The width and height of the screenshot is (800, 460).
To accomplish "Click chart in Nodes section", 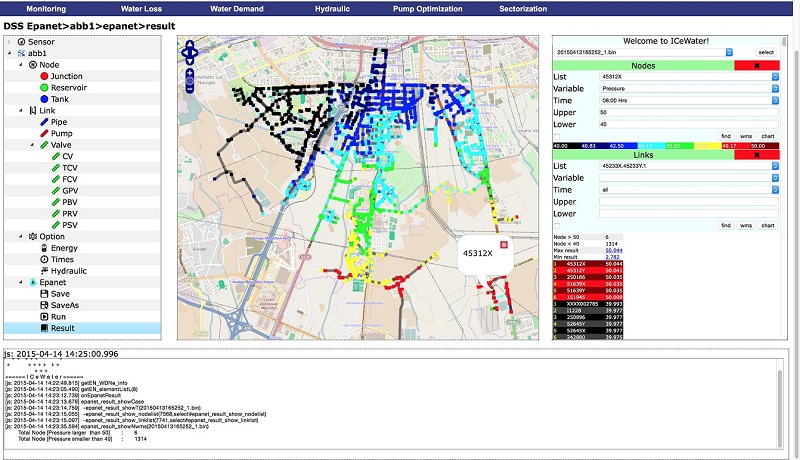I will (768, 136).
